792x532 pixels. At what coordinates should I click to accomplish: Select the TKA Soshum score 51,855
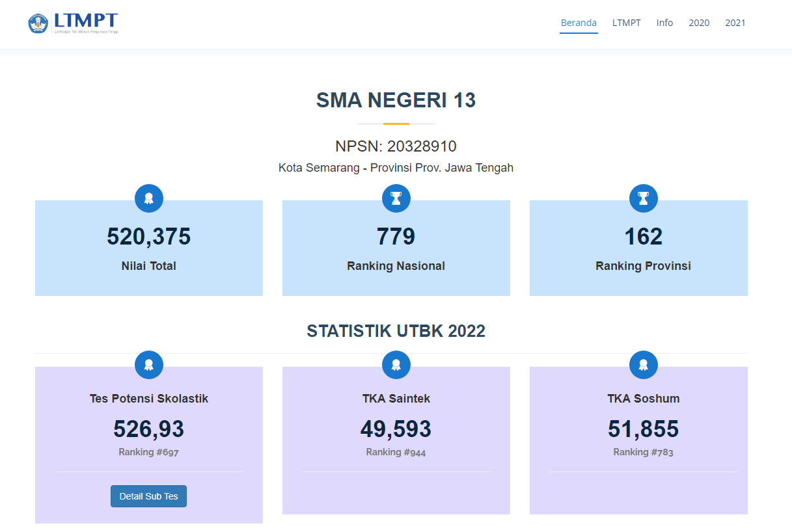pyautogui.click(x=643, y=429)
